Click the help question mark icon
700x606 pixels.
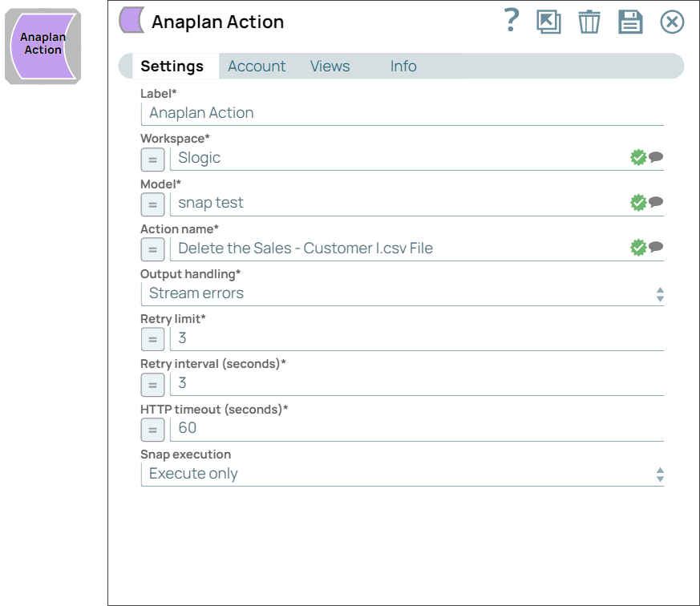[x=511, y=22]
